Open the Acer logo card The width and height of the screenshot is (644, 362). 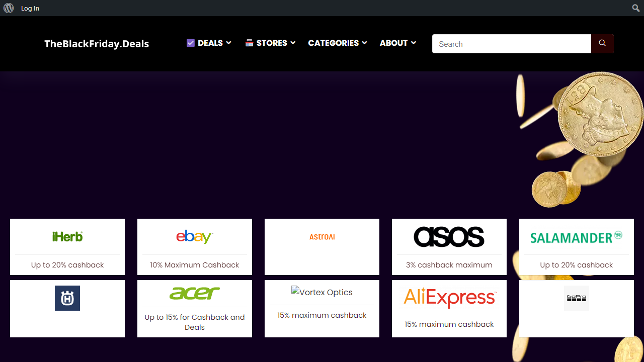pos(195,293)
